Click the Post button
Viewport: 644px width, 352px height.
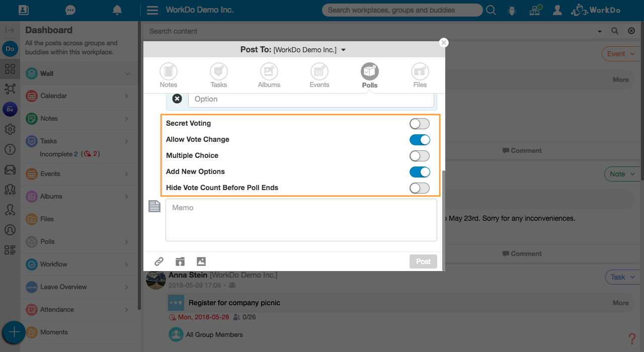[x=423, y=261]
